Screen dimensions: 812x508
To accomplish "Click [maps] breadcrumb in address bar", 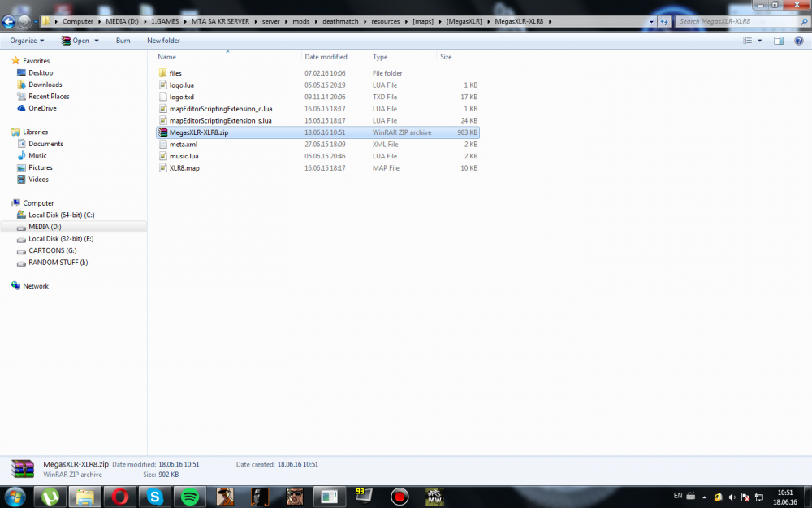I will pyautogui.click(x=423, y=21).
